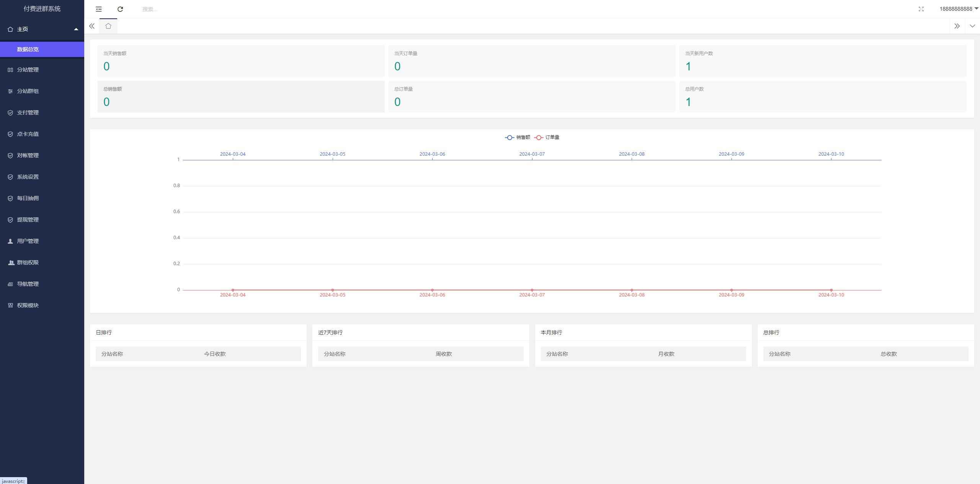
Task: Open 群组权限 via its group icon
Action: [x=11, y=262]
